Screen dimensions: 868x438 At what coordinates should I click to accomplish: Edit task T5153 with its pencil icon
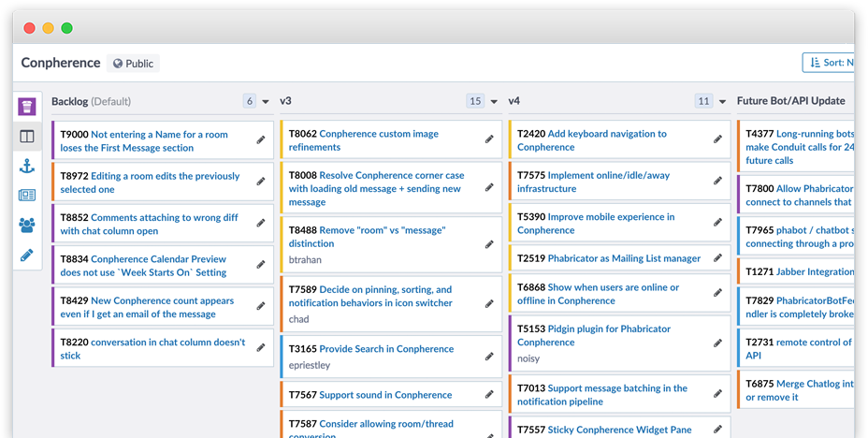point(718,343)
